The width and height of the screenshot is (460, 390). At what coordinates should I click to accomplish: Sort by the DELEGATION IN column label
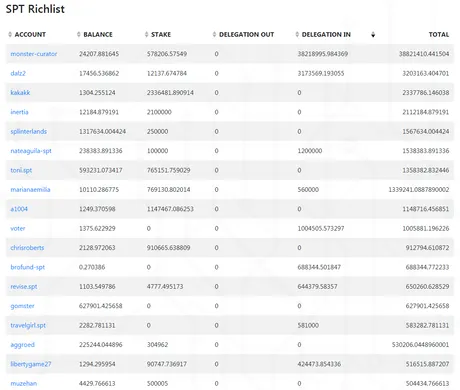coord(326,34)
